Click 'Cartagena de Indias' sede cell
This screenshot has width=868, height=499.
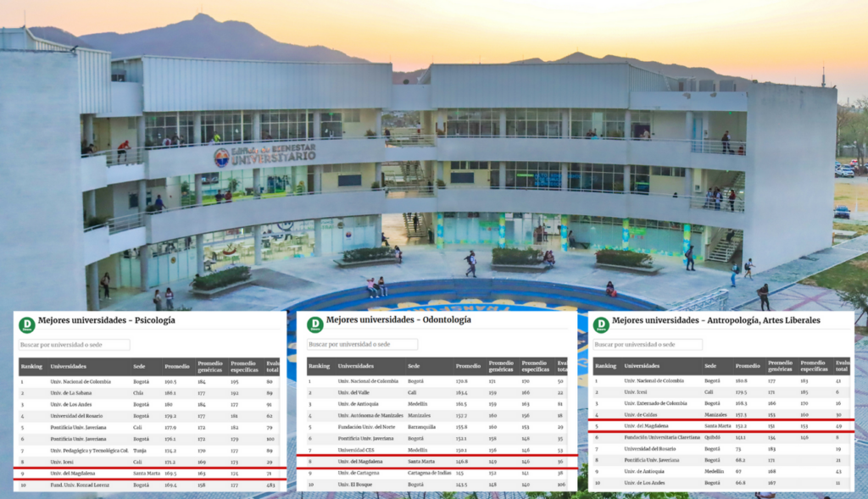tap(428, 473)
